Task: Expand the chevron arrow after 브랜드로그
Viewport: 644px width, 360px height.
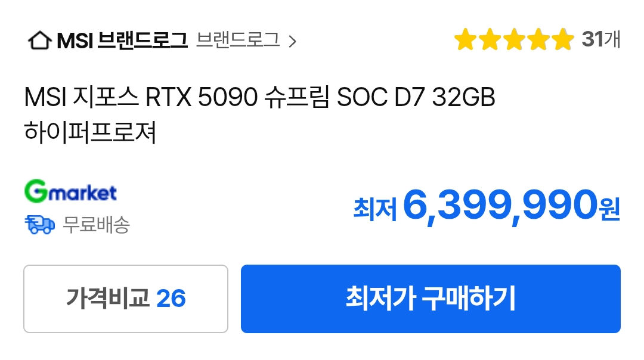Action: tap(292, 41)
